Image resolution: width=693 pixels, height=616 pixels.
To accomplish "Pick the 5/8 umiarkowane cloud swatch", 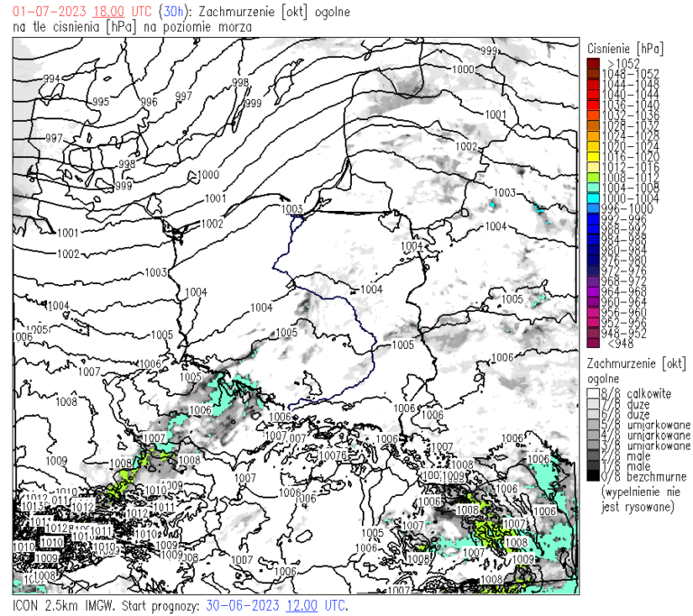I will click(593, 425).
